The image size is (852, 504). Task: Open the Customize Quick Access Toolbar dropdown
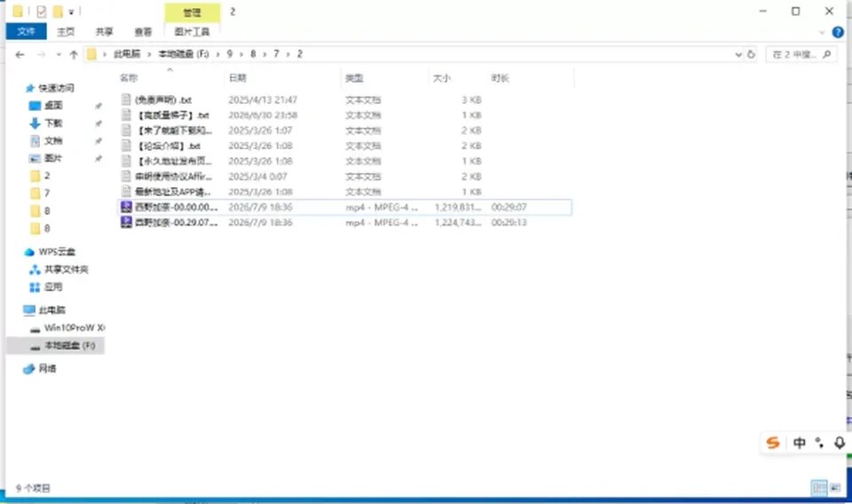click(x=71, y=12)
